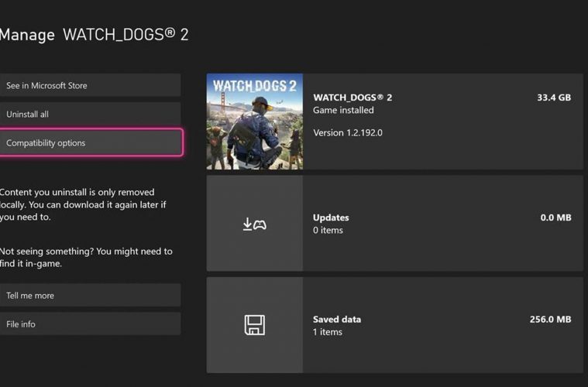Screen dimensions: 588x387
Task: Click the 33.4 GB size value
Action: tap(554, 98)
